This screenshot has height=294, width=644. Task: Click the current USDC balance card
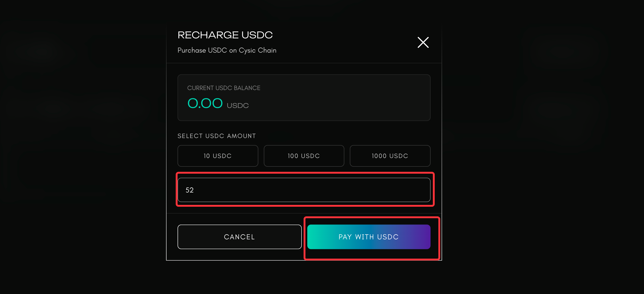click(304, 98)
